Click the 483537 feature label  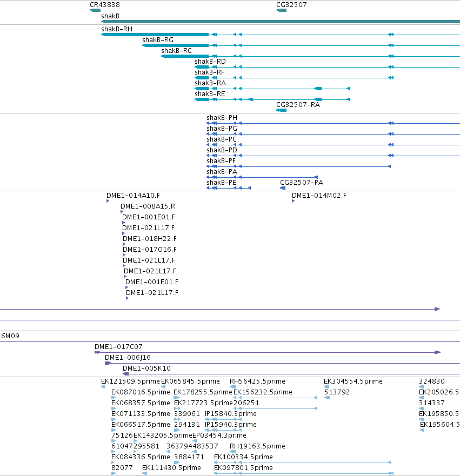click(205, 446)
